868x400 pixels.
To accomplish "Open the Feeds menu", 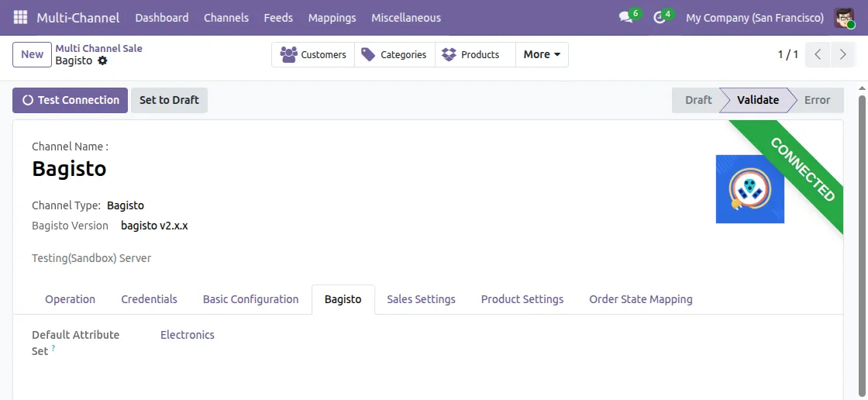I will 278,18.
